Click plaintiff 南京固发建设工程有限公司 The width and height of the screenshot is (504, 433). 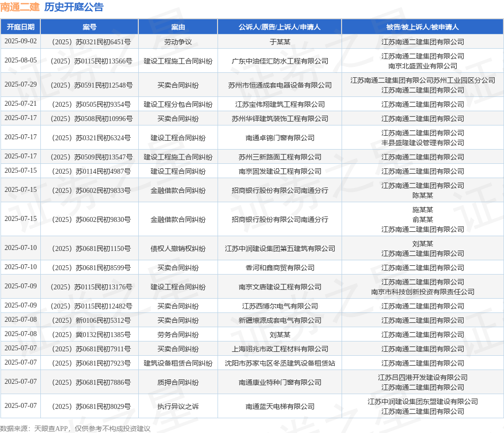(x=280, y=171)
